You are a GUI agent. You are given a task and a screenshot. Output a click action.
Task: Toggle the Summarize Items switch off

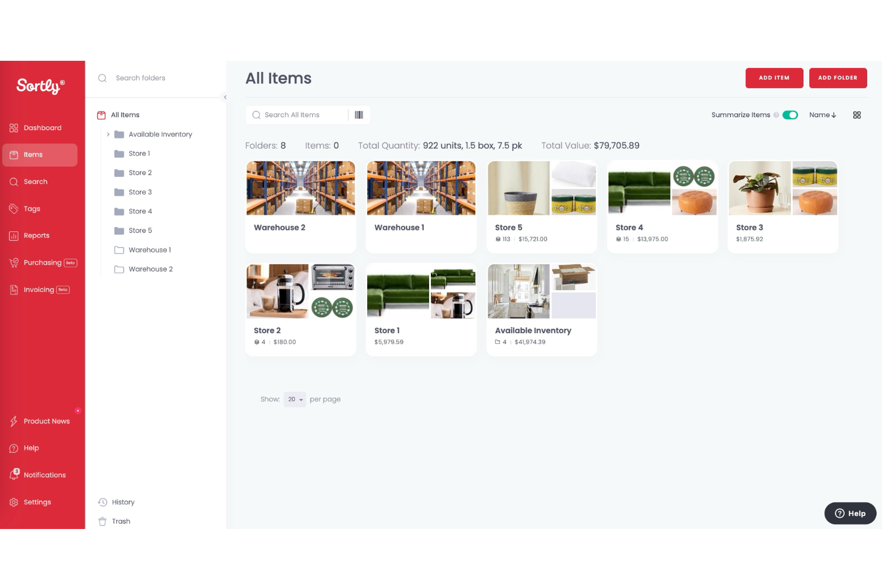[x=790, y=114]
